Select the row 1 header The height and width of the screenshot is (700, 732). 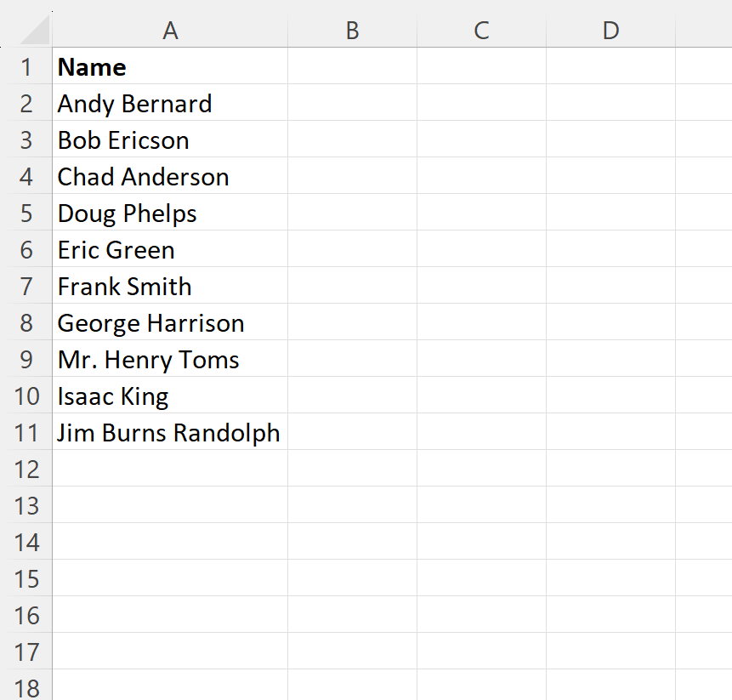pyautogui.click(x=26, y=67)
